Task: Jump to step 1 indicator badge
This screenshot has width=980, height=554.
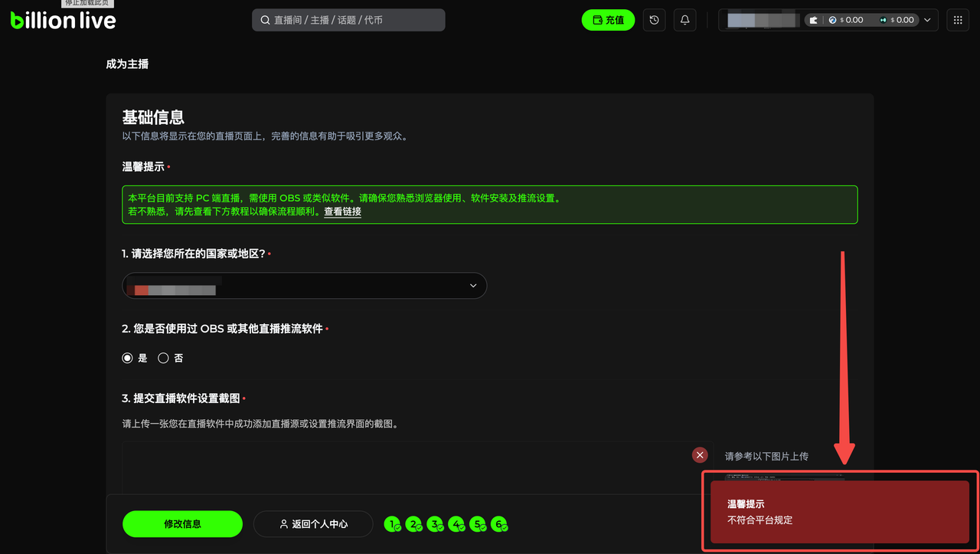Action: [x=393, y=524]
